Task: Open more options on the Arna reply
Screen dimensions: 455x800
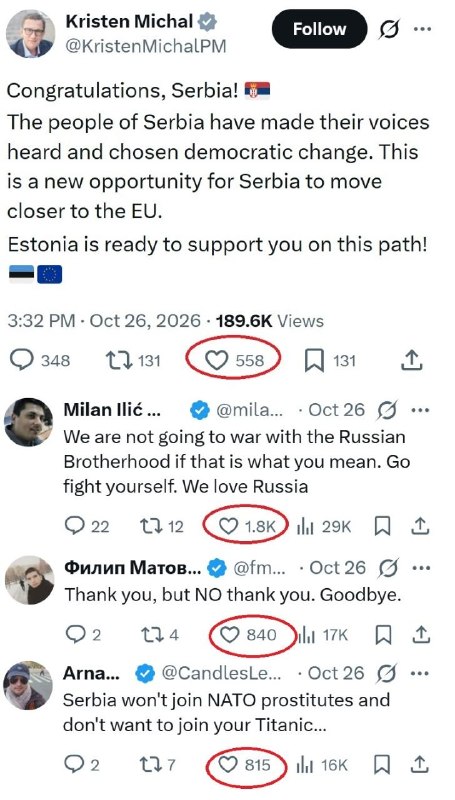Action: (420, 673)
